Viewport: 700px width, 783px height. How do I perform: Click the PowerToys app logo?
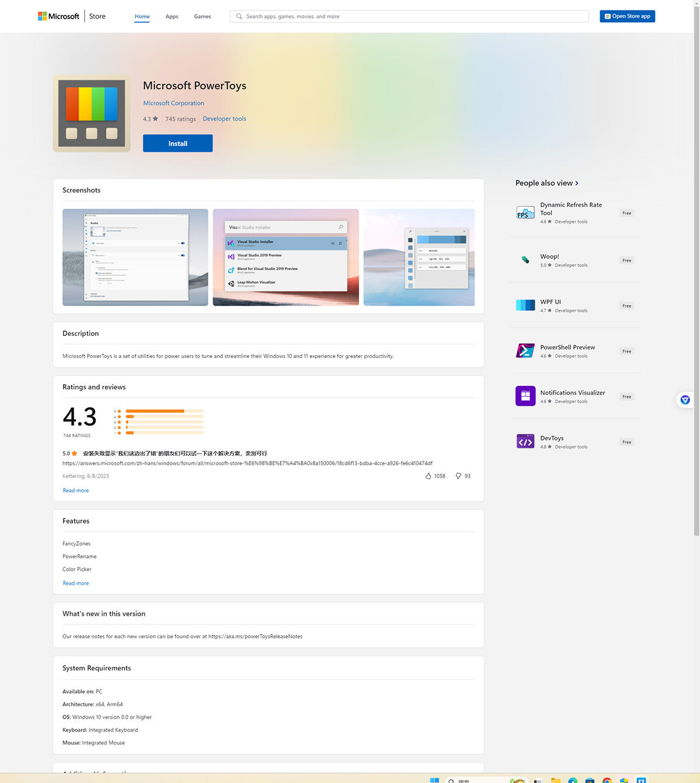(92, 113)
